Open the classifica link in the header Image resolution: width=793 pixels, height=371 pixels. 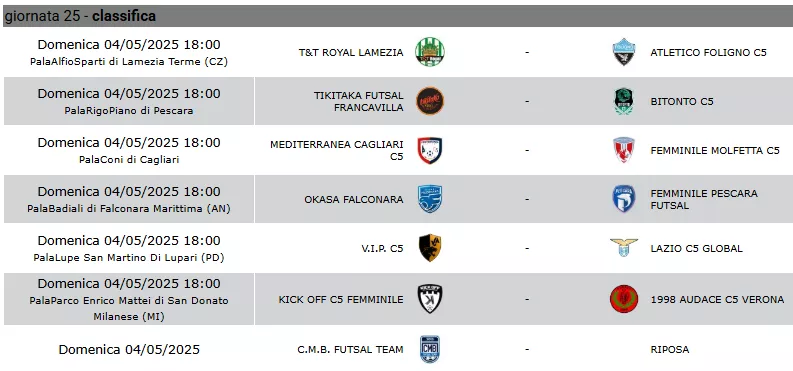124,16
